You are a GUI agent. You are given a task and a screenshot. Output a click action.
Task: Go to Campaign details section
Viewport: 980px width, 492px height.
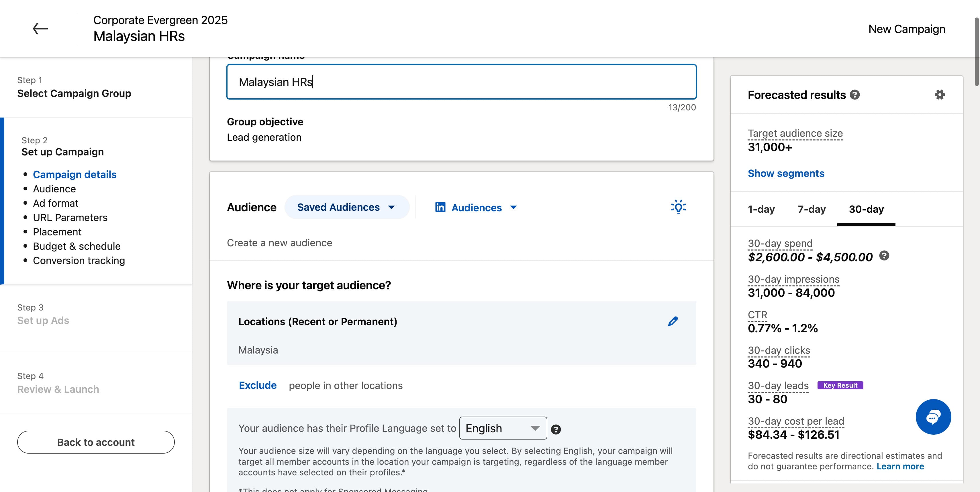click(x=75, y=174)
